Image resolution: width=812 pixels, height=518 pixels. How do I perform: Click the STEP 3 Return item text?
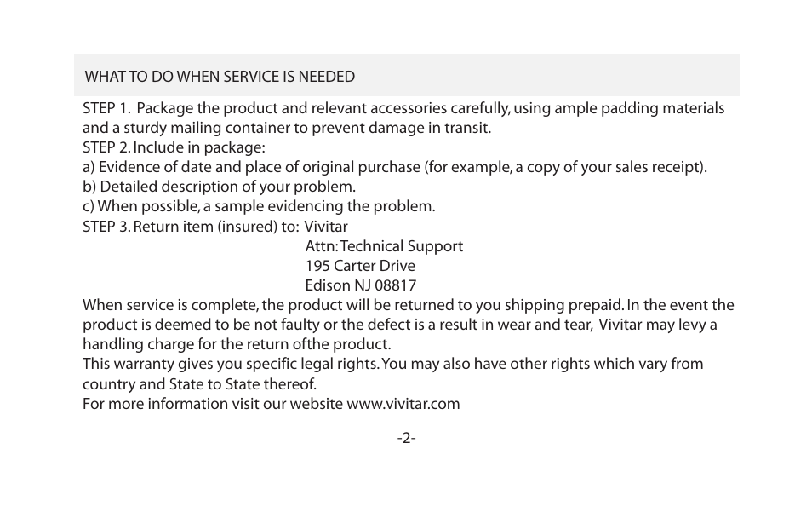click(191, 227)
